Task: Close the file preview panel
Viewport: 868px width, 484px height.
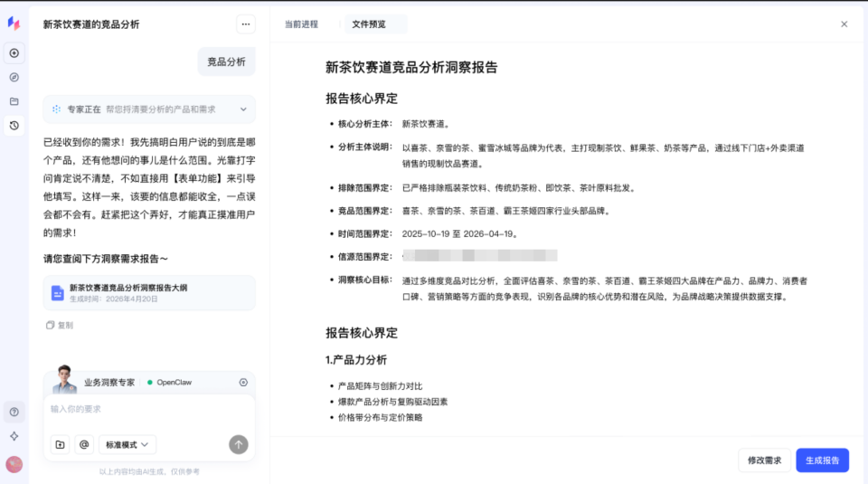Action: [844, 24]
